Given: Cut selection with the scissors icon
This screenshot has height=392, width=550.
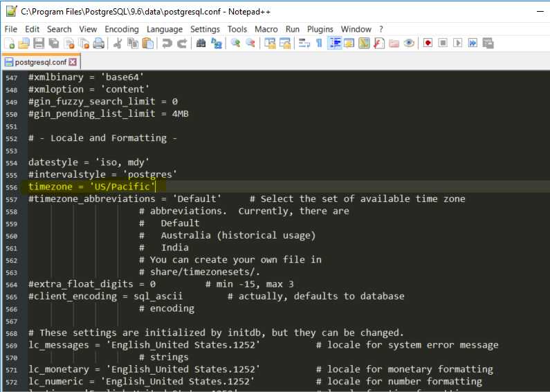Looking at the screenshot, I should 118,43.
